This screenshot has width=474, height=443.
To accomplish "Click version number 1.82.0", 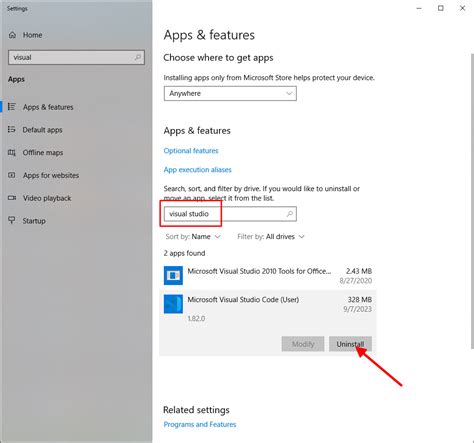I will 196,318.
